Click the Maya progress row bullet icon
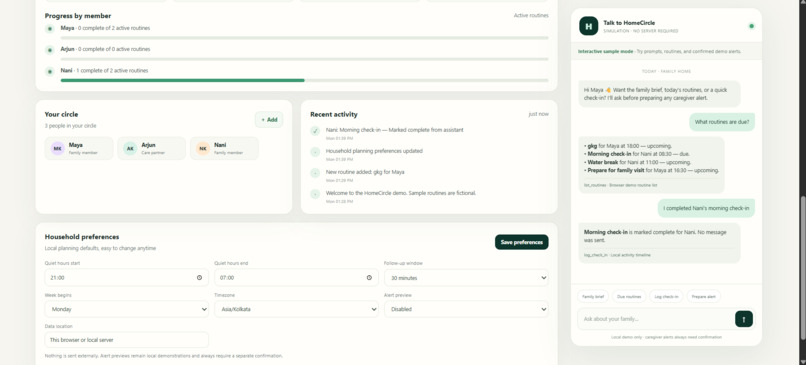Image resolution: width=806 pixels, height=365 pixels. pyautogui.click(x=50, y=29)
